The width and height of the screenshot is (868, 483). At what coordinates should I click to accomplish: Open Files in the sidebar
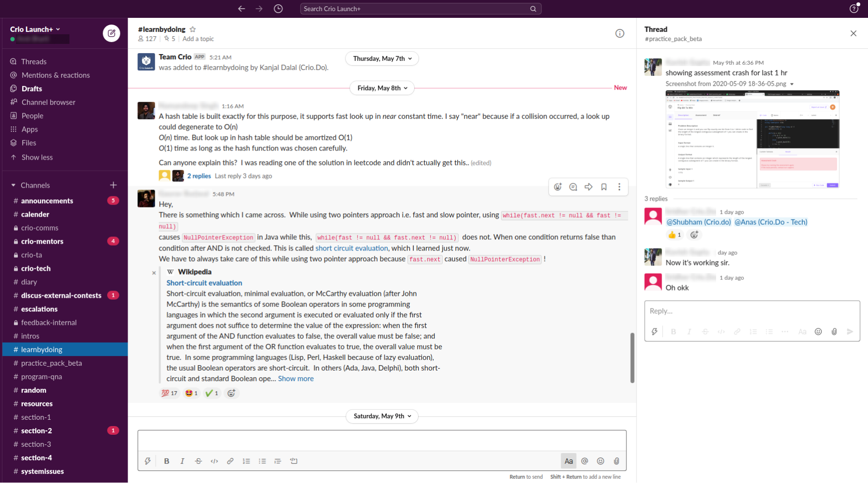click(x=29, y=143)
